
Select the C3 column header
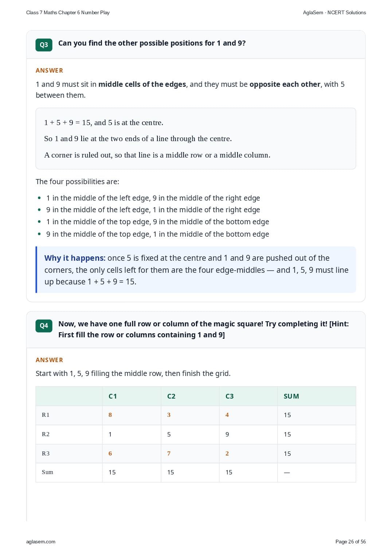[230, 396]
